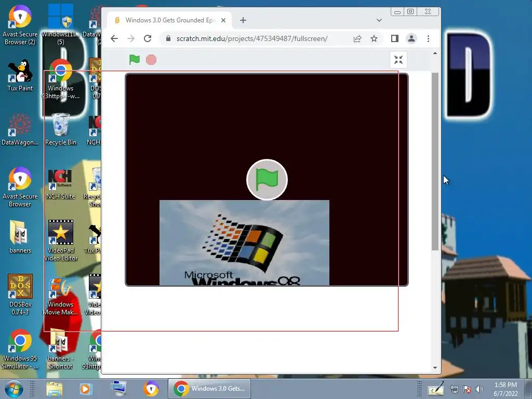Open Avast Secure Browser from the taskbar
This screenshot has width=532, height=399.
[151, 389]
